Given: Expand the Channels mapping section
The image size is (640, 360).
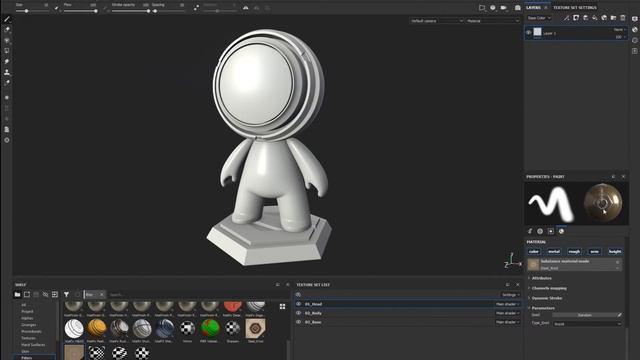Looking at the screenshot, I should coord(549,288).
